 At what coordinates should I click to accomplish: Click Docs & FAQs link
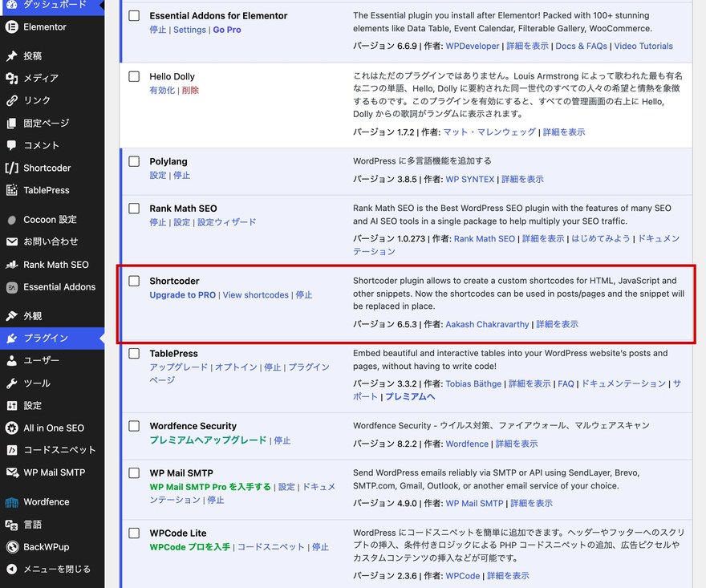click(x=582, y=46)
